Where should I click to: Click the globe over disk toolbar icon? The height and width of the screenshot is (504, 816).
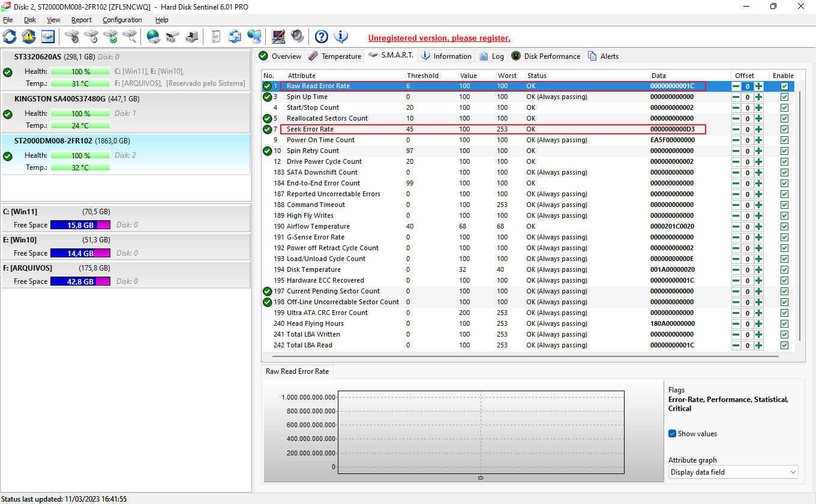point(154,37)
